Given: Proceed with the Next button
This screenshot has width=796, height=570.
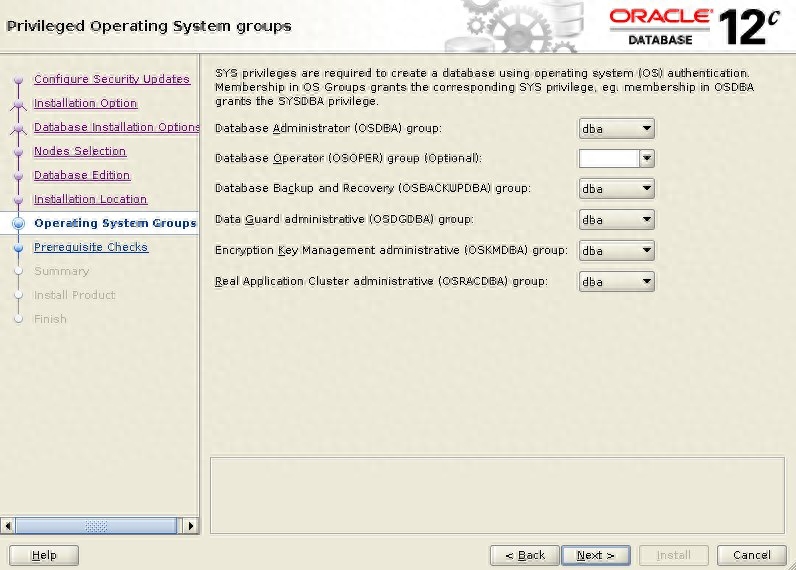Looking at the screenshot, I should pyautogui.click(x=595, y=555).
